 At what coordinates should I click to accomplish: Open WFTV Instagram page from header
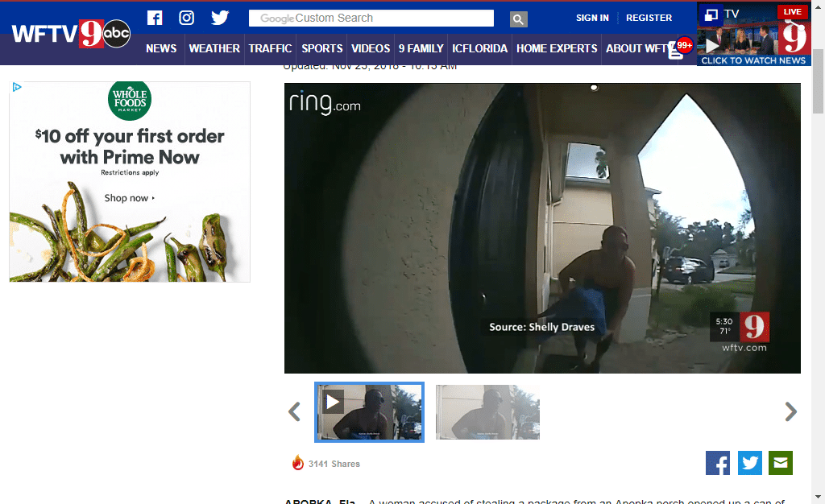click(x=187, y=18)
